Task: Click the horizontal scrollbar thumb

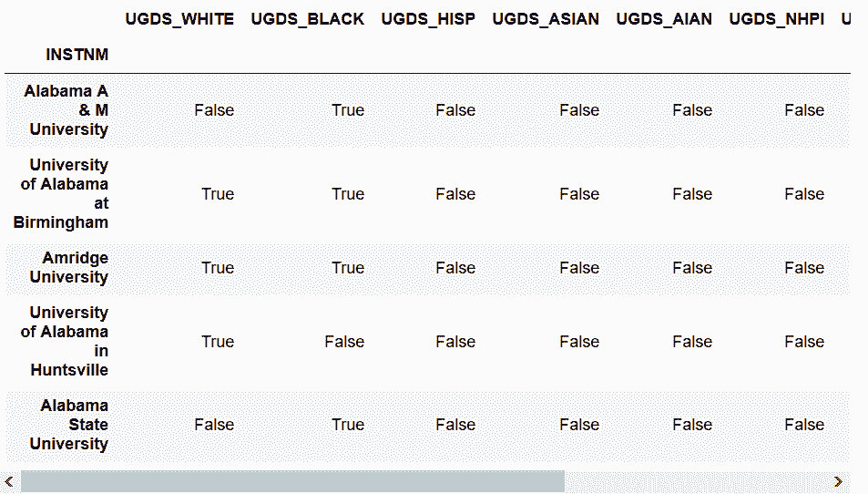Action: (x=292, y=482)
